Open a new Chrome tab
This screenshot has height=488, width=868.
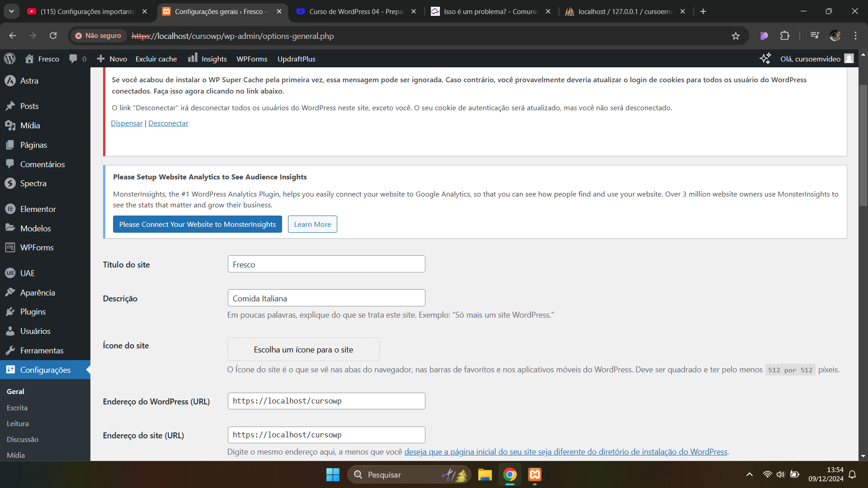703,11
